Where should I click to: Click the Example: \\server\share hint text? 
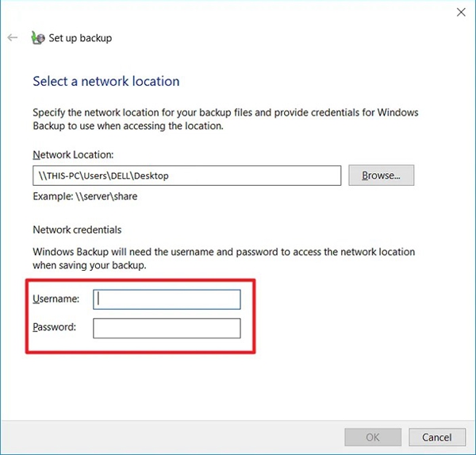[85, 196]
